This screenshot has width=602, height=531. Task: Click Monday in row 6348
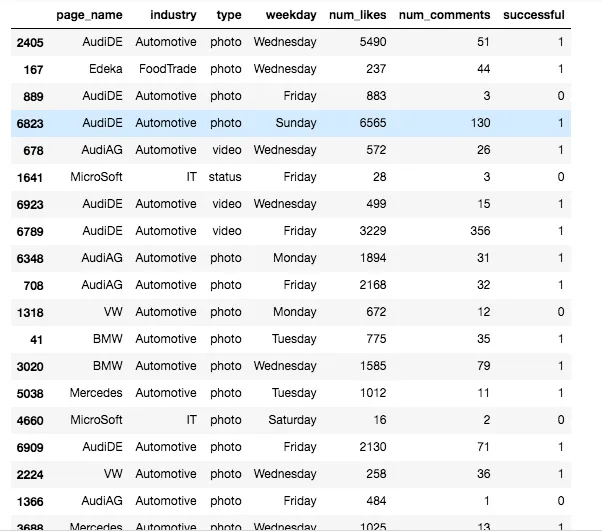click(294, 258)
